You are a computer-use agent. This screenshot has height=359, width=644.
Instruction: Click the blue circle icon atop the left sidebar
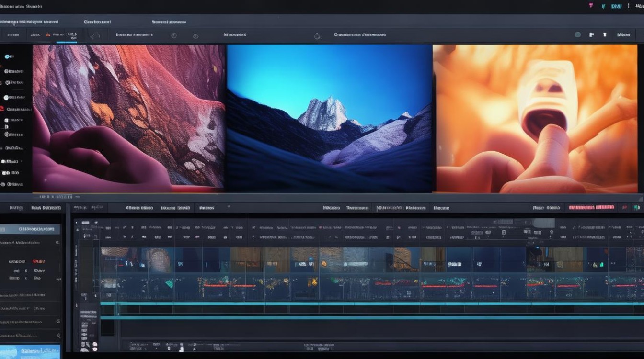[x=8, y=56]
